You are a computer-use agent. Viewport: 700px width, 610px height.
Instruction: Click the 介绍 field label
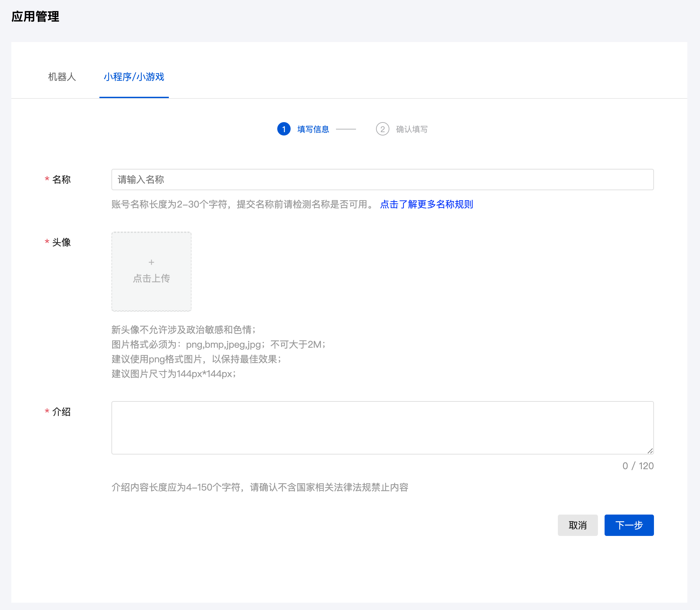click(x=61, y=411)
